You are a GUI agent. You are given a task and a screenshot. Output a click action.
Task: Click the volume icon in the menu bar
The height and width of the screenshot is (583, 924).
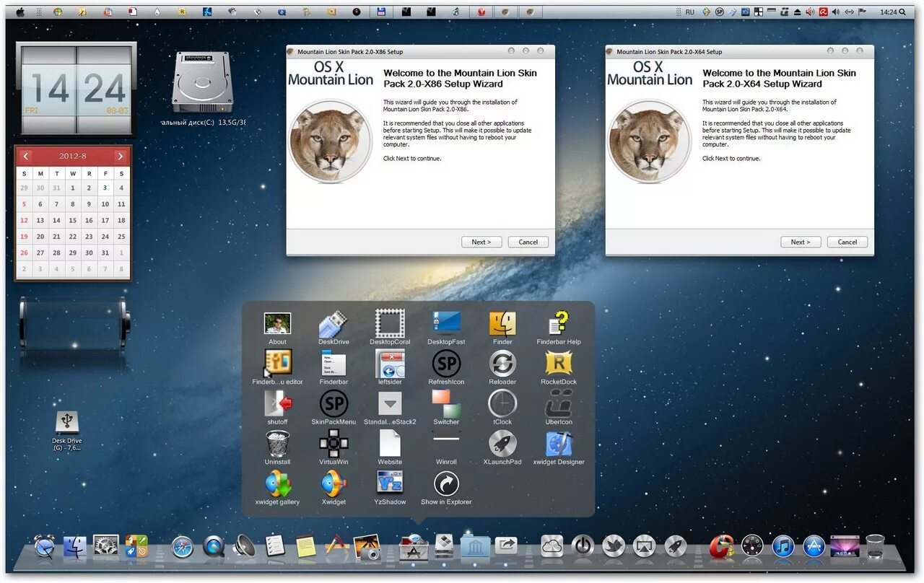836,12
